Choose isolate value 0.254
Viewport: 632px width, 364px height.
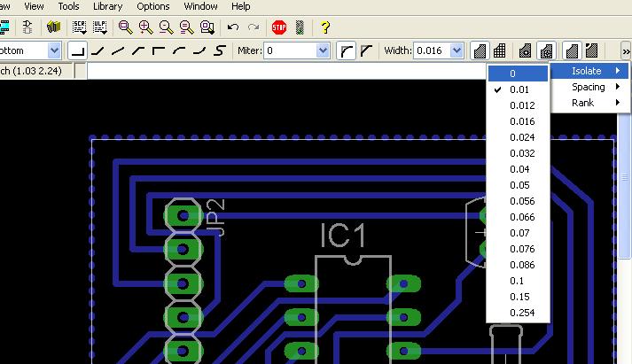[518, 313]
